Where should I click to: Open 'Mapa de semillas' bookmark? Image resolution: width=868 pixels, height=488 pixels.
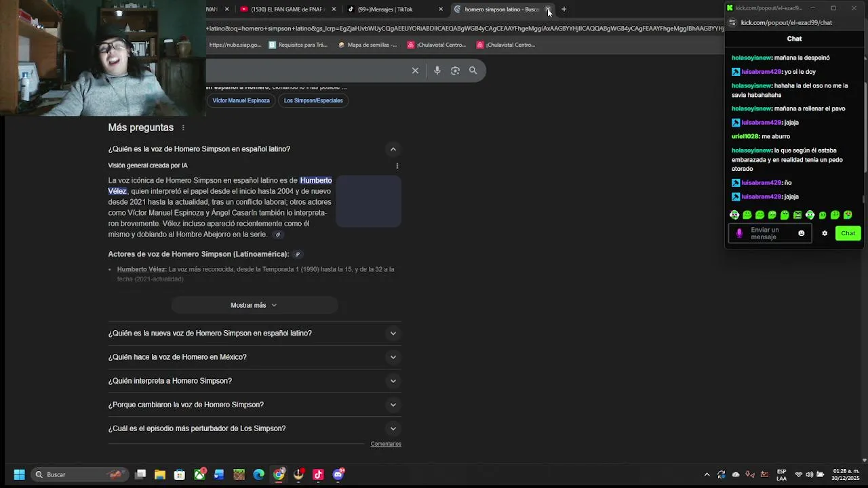[x=368, y=45]
